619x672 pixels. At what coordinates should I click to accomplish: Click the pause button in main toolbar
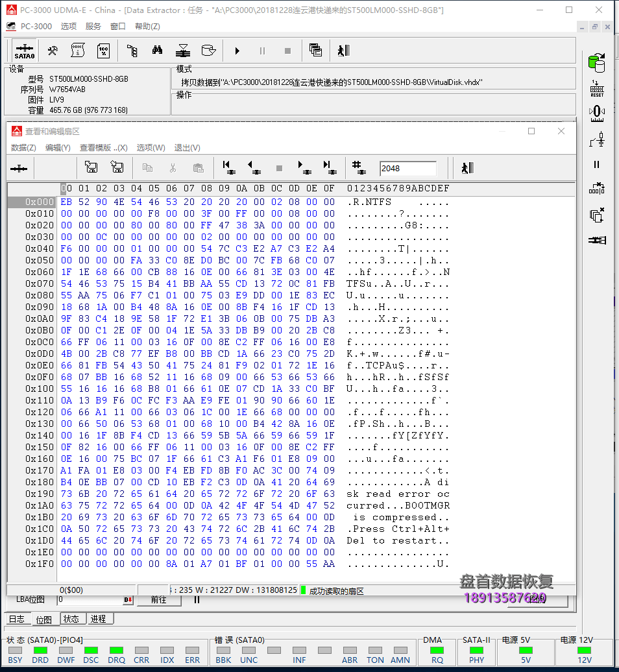point(262,51)
